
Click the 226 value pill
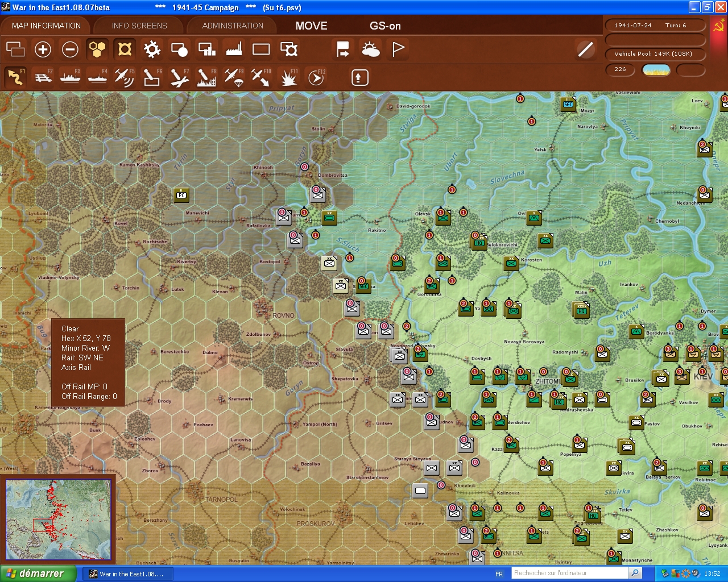coord(621,69)
